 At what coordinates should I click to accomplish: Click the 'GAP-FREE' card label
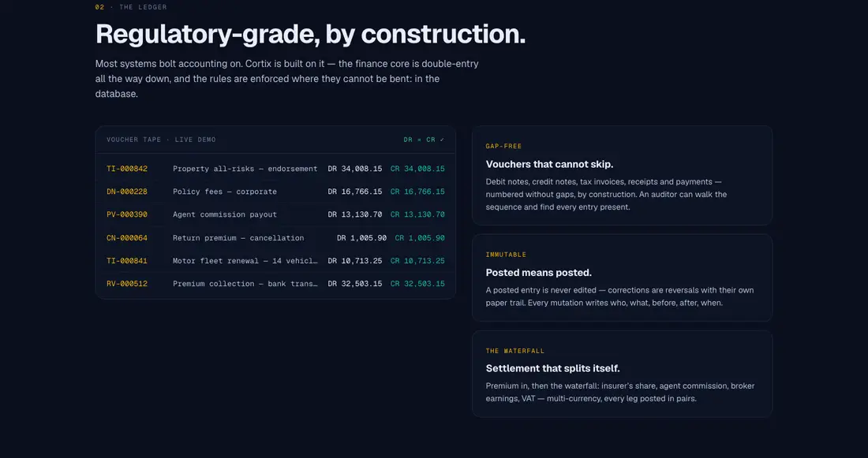click(x=503, y=147)
